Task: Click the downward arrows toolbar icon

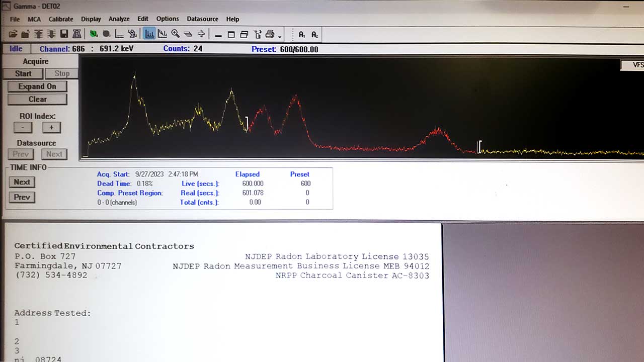Action: coord(51,34)
